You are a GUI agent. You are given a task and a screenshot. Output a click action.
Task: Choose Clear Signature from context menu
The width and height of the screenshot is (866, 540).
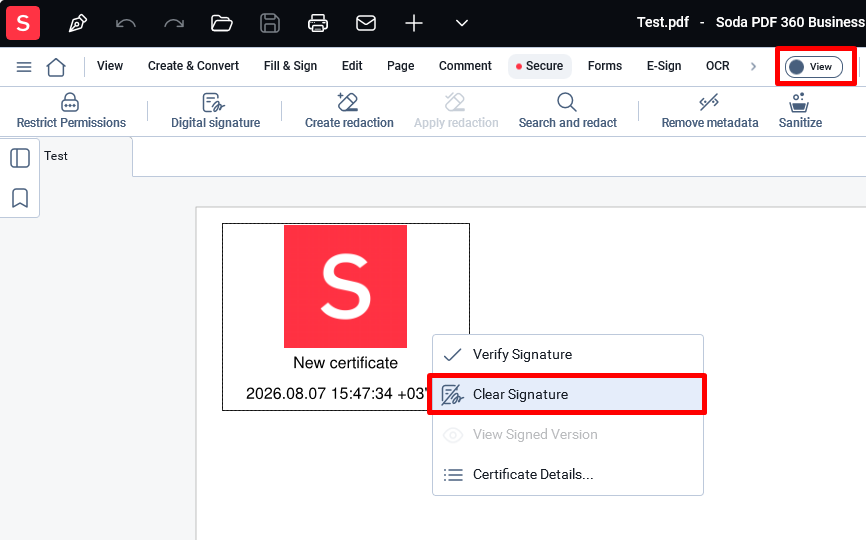[x=568, y=394]
